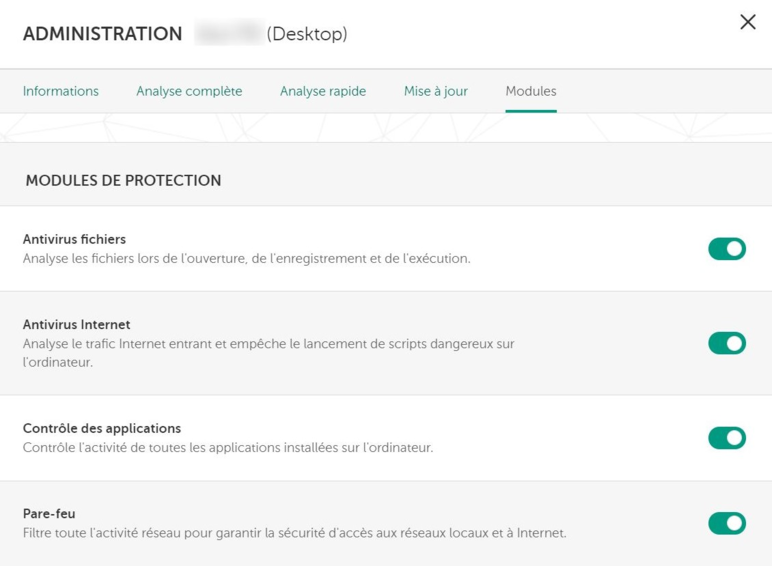Click the Pare-feu module title
The height and width of the screenshot is (566, 772).
click(x=49, y=514)
